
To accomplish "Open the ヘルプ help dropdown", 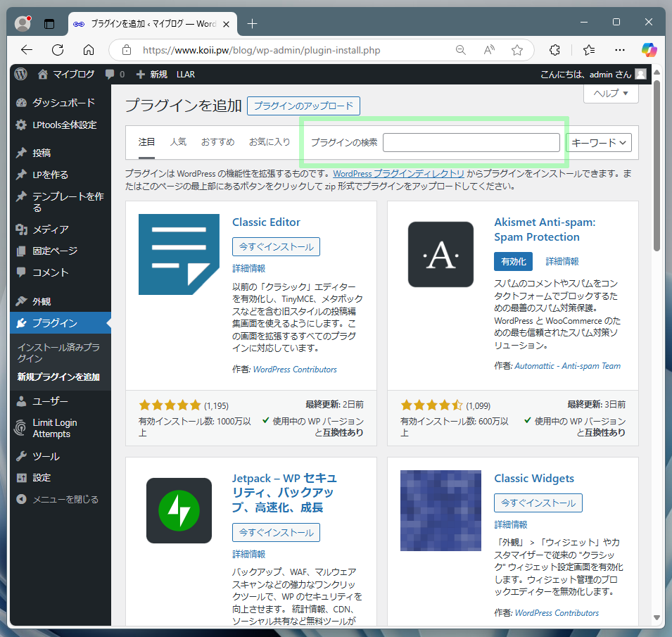I will coord(611,93).
